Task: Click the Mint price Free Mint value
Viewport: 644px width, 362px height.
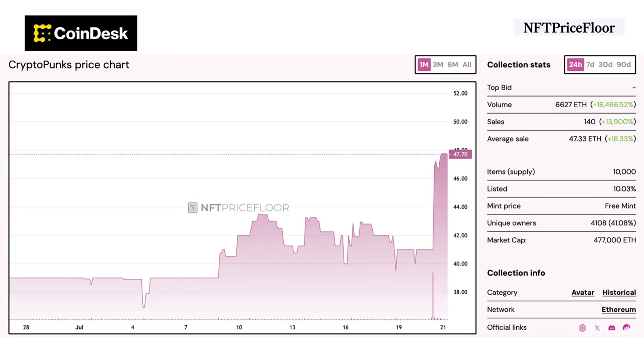Action: pos(620,206)
